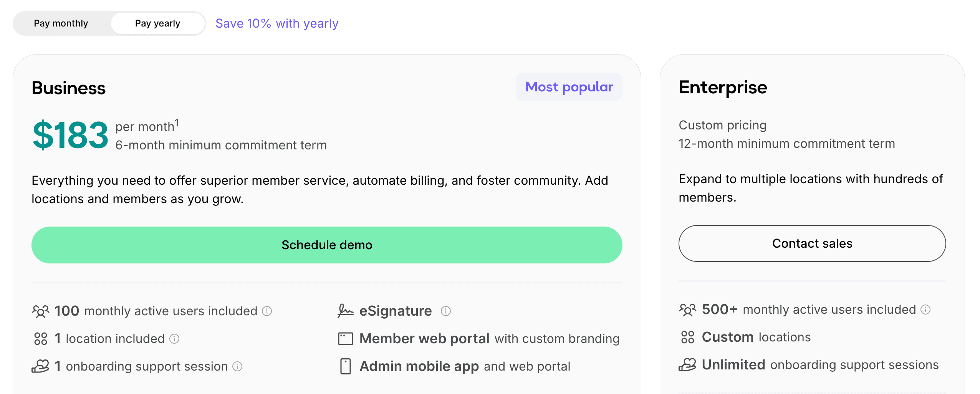Screen dimensions: 980x394
Task: Click the Unlimited onboarding support hand icon
Action: [687, 365]
